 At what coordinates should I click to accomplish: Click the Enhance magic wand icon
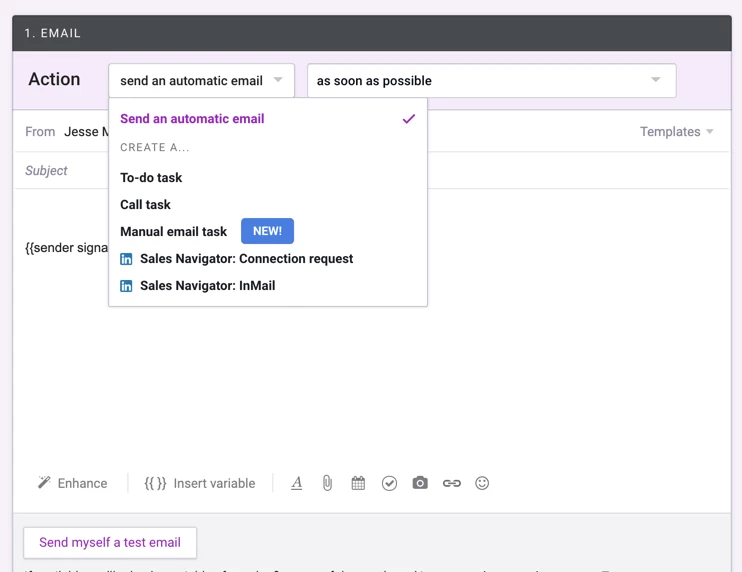tap(44, 483)
